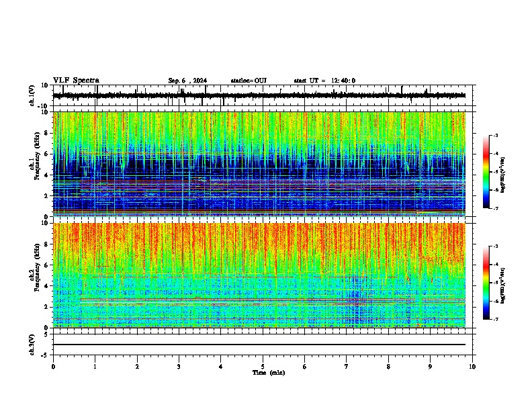Click the ch.1 log(PSD) colorbar label
Image resolution: width=532 pixels, height=411 pixels.
[503, 175]
